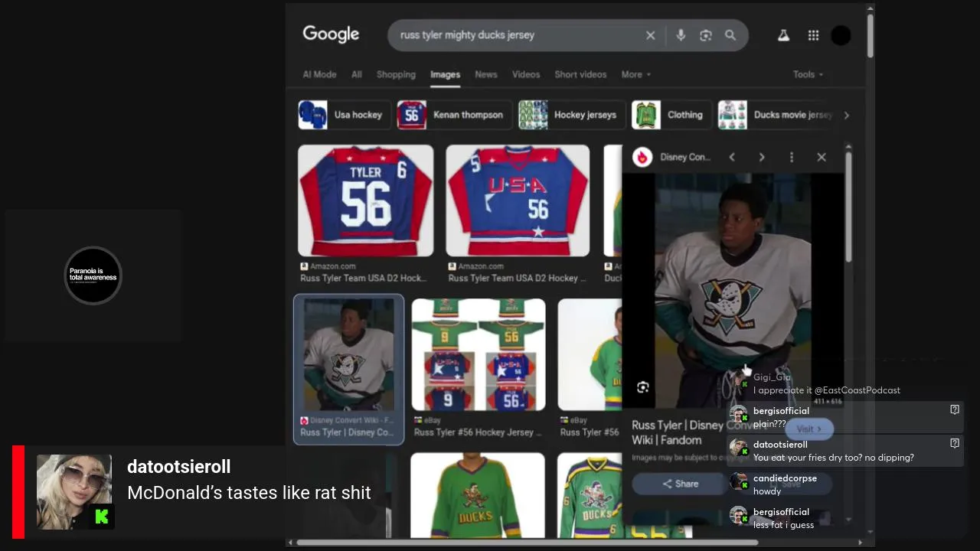Click the Google logo
The width and height of the screenshot is (980, 551).
[331, 34]
